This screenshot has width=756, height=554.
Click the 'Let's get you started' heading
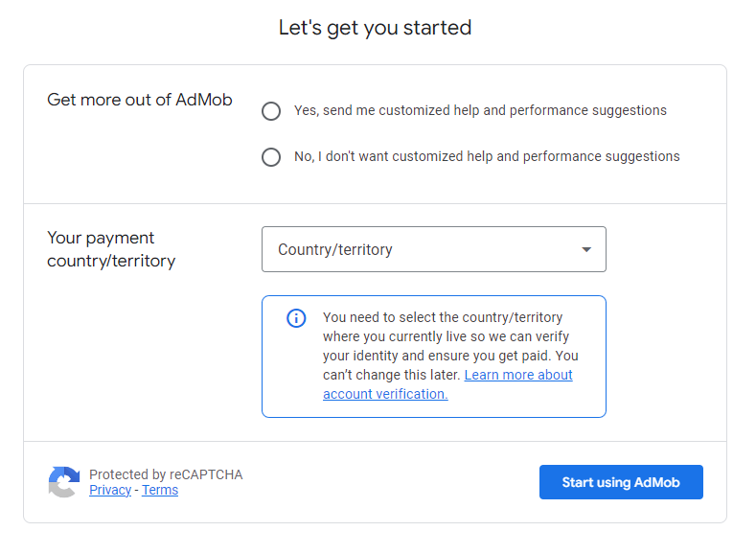375,28
